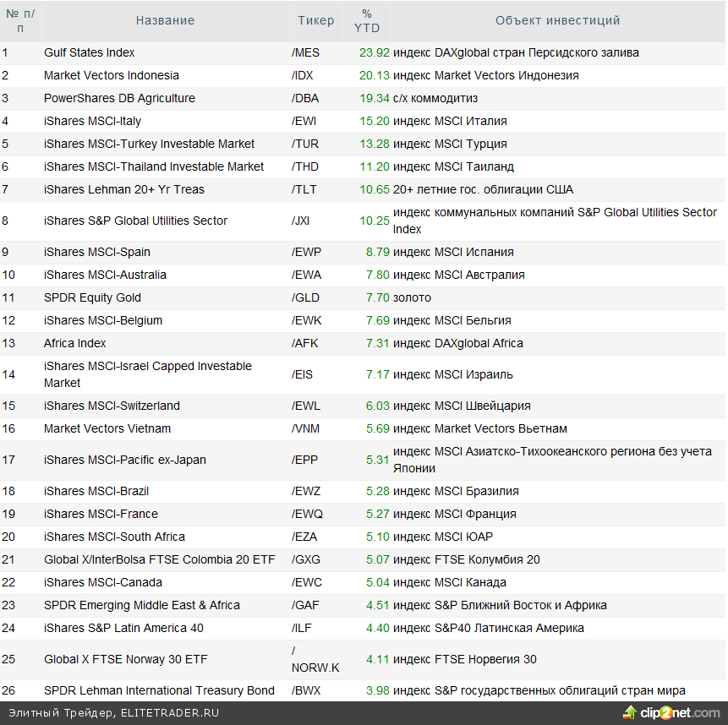Screen dimensions: 728x725
Task: Click the 3.98 YTD value
Action: (x=377, y=690)
